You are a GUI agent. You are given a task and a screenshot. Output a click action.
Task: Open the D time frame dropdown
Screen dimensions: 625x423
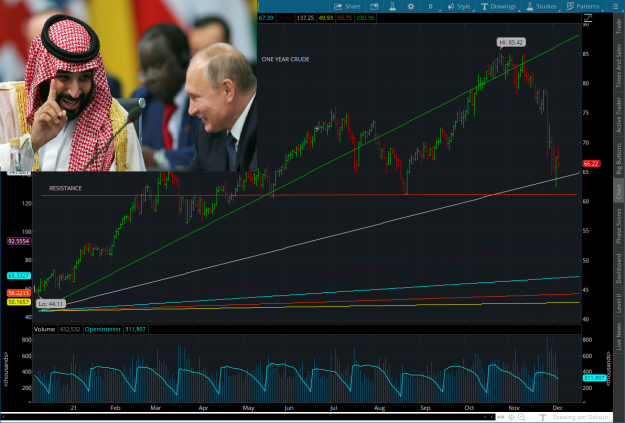click(x=430, y=6)
